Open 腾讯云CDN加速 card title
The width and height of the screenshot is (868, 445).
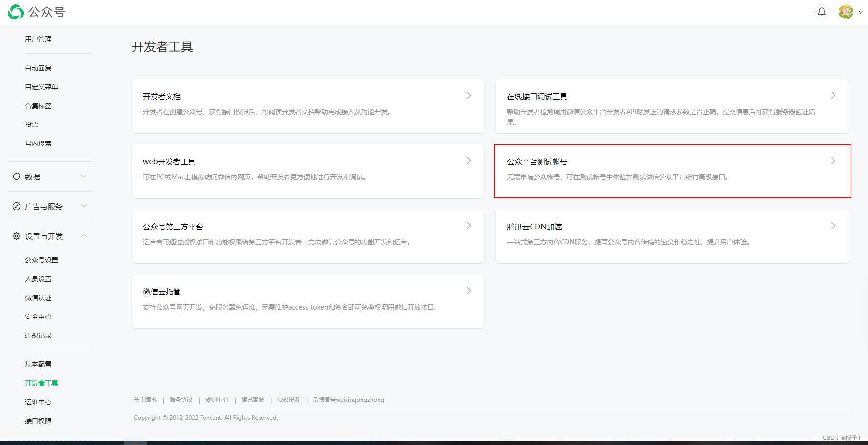click(534, 227)
